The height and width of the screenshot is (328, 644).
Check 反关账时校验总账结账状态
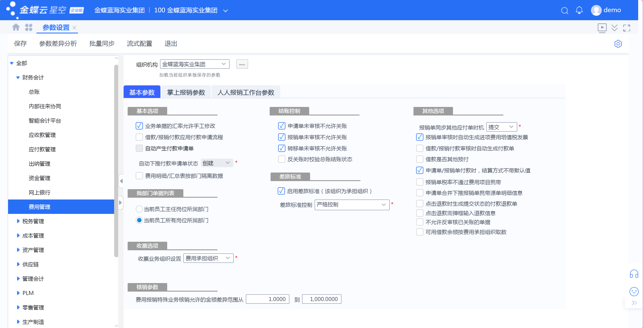click(282, 159)
